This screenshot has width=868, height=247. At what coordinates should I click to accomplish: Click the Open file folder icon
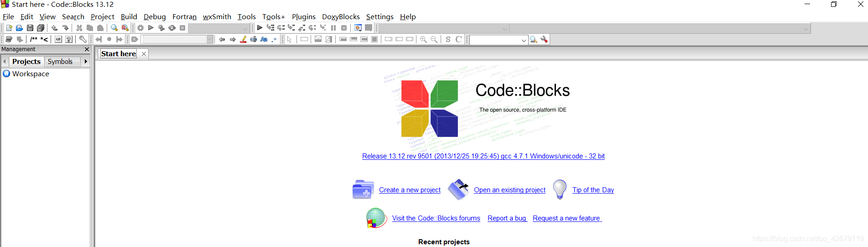click(x=19, y=28)
